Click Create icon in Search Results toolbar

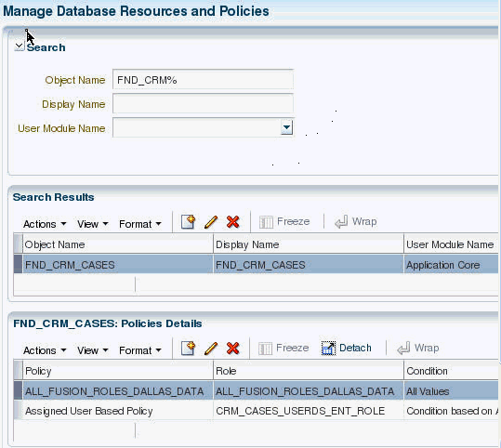(x=188, y=221)
